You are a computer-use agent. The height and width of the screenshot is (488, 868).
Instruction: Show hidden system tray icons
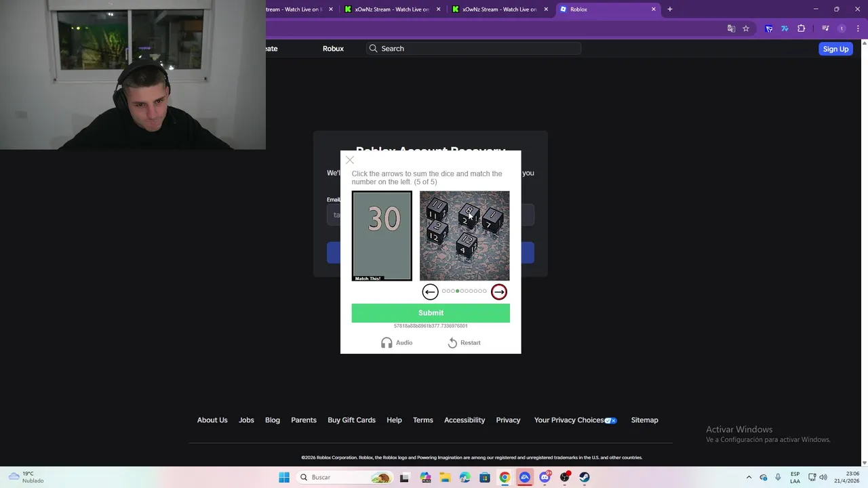pos(749,477)
